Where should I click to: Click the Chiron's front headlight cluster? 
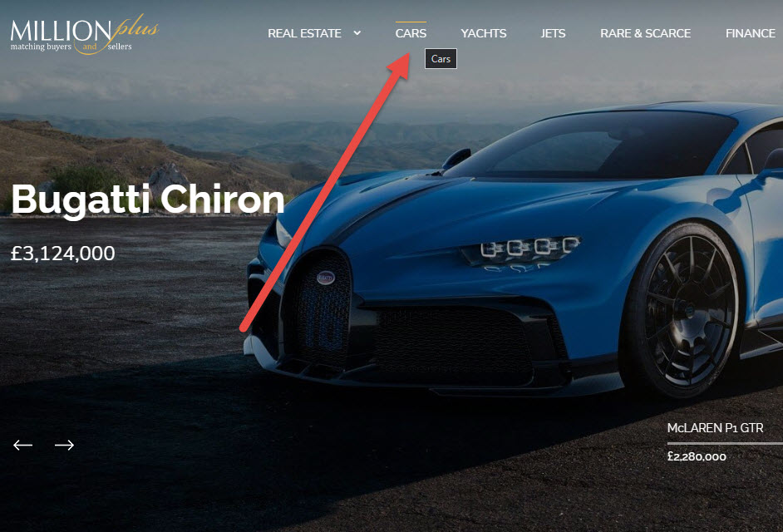pyautogui.click(x=521, y=249)
